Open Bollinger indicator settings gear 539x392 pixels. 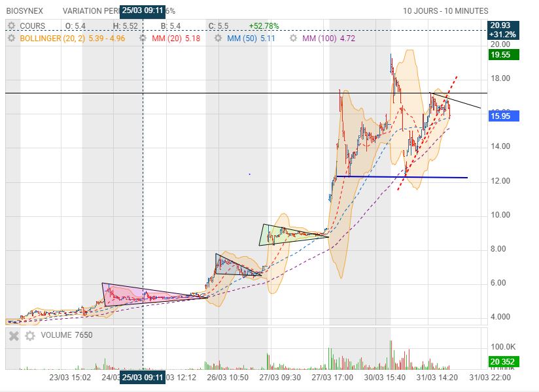tap(12, 38)
